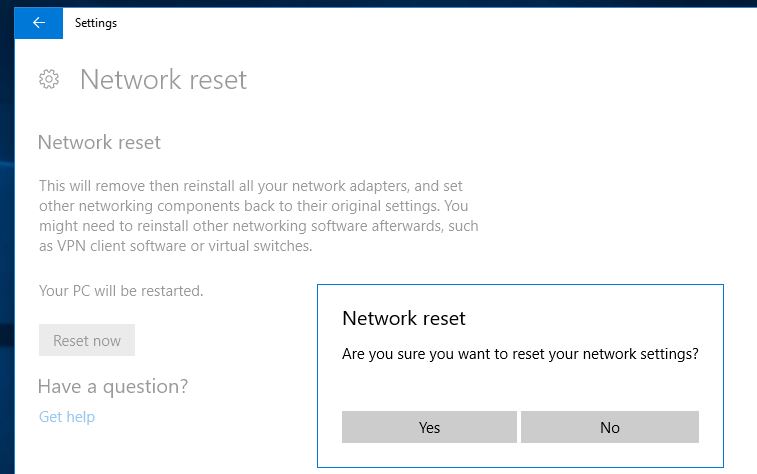Click the "network adapters" phrase in description
Image resolution: width=757 pixels, height=474 pixels.
340,186
